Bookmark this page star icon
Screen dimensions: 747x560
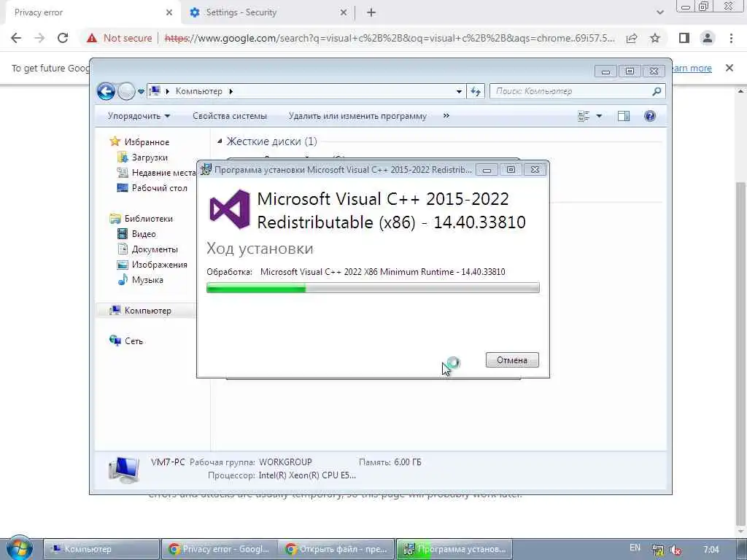(655, 38)
